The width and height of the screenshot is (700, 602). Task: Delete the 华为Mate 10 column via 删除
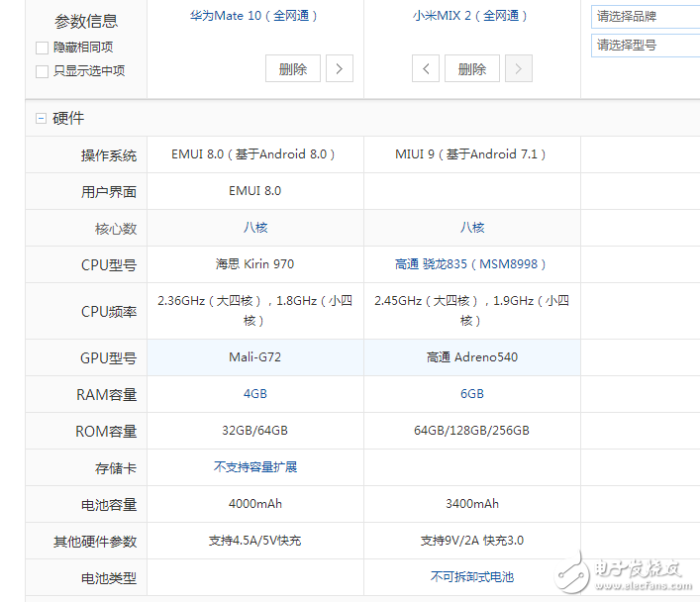[293, 68]
